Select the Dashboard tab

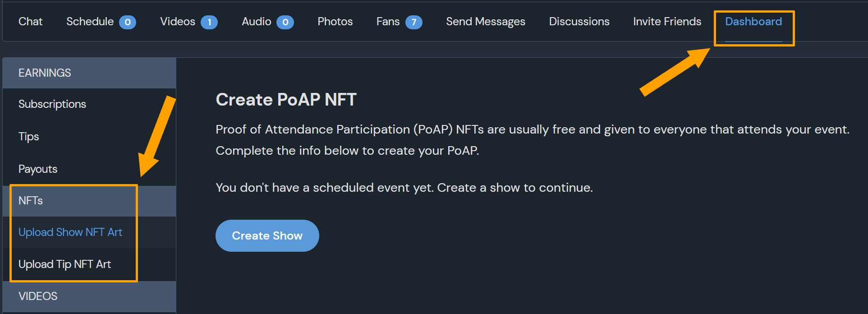click(x=753, y=22)
